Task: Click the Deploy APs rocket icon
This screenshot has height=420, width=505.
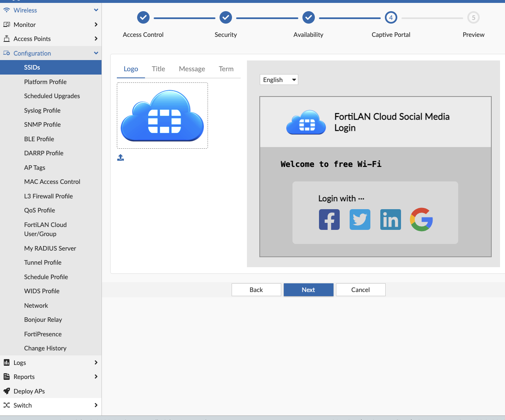Action: (x=6, y=391)
